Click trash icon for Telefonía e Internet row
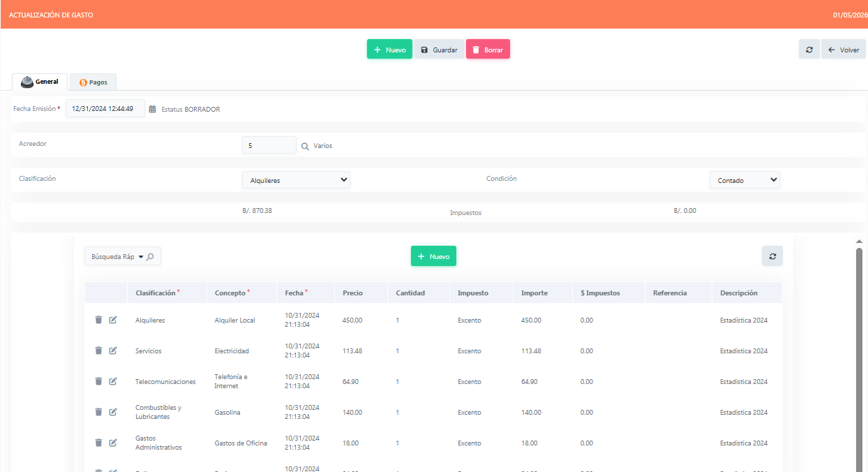The height and width of the screenshot is (472, 868). click(98, 381)
